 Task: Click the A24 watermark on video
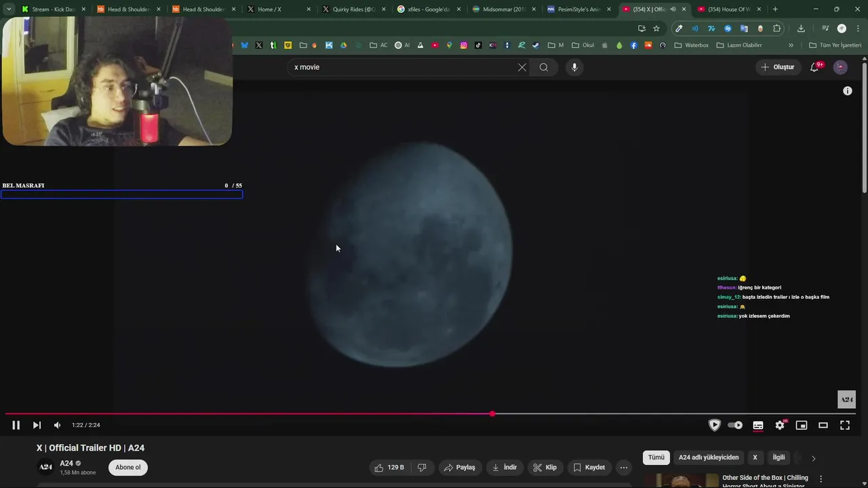click(x=847, y=399)
